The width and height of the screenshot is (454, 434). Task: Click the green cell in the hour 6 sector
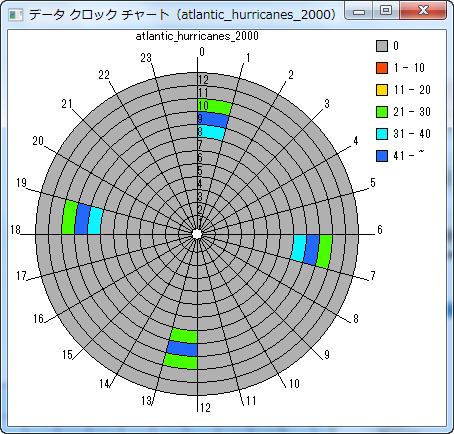pos(324,250)
